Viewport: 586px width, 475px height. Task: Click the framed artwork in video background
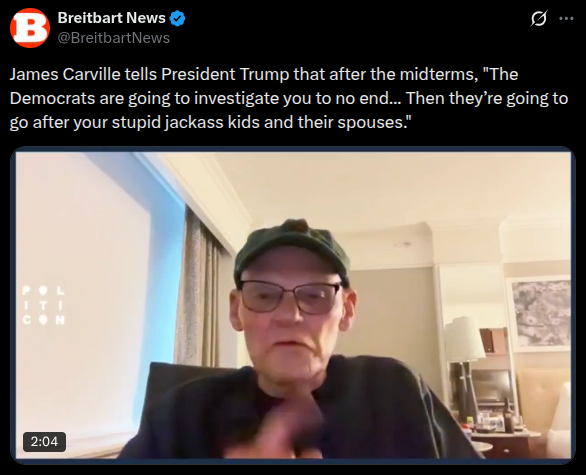[x=540, y=314]
